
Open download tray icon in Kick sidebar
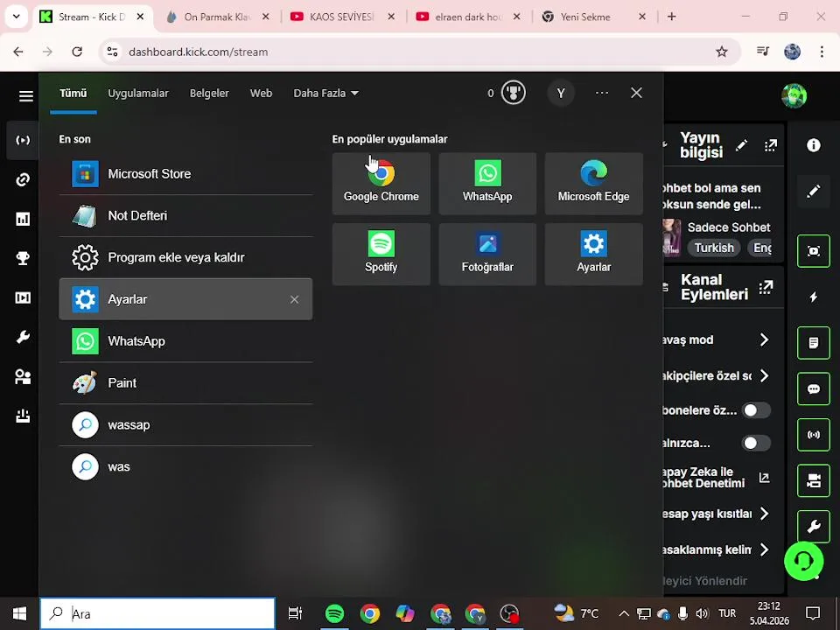click(x=23, y=416)
